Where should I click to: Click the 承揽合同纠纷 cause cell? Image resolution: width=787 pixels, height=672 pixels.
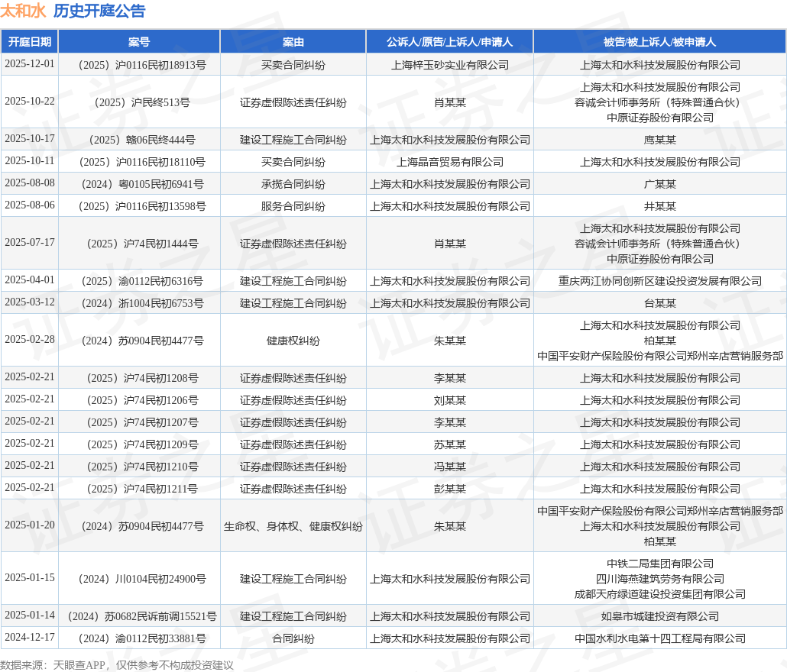[293, 183]
